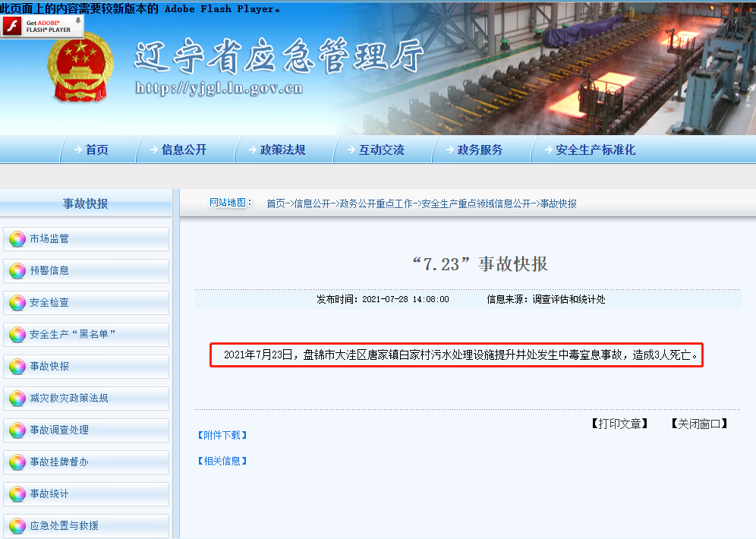This screenshot has width=756, height=539.
Task: Open 安全生产"黑名单" in the sidebar
Action: [x=72, y=335]
